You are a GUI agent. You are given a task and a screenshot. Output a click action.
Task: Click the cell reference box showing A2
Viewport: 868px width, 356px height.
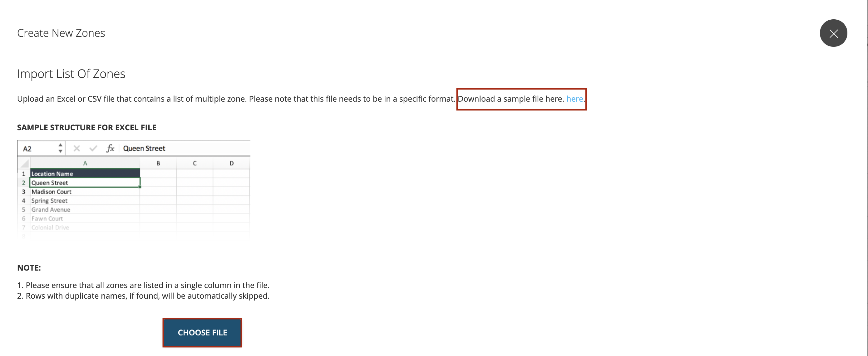point(42,148)
